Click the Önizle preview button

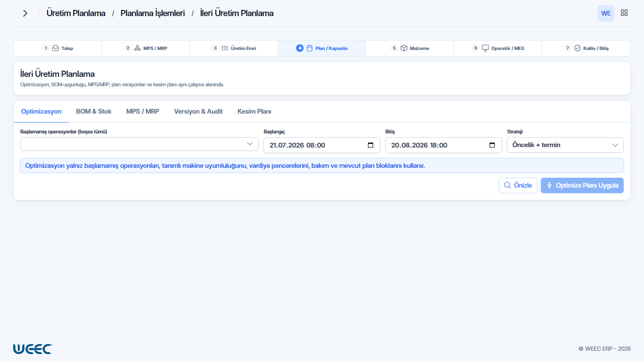point(518,185)
